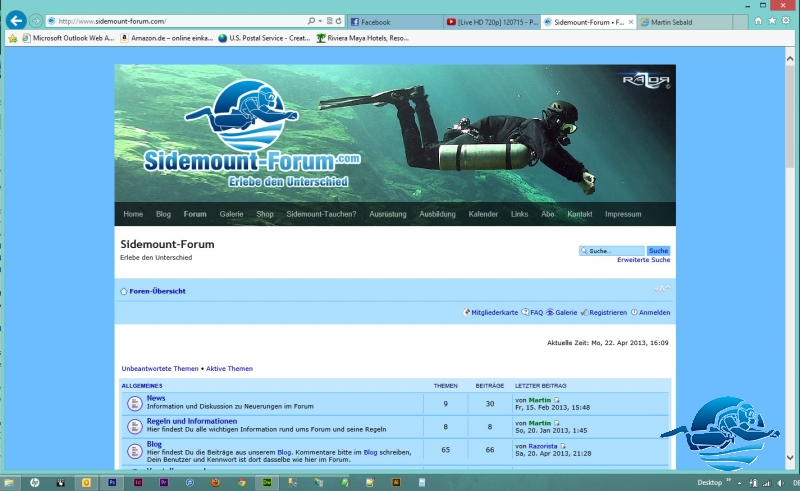Open the U.S. Postal Service bookmark
800x491 pixels.
coord(264,38)
